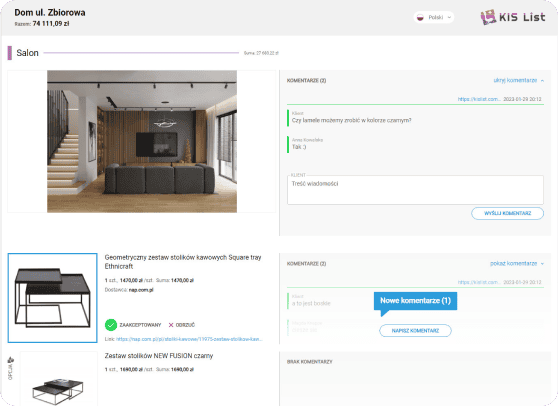Click the X icon beside ODRZUĆ
The height and width of the screenshot is (406, 558).
171,325
